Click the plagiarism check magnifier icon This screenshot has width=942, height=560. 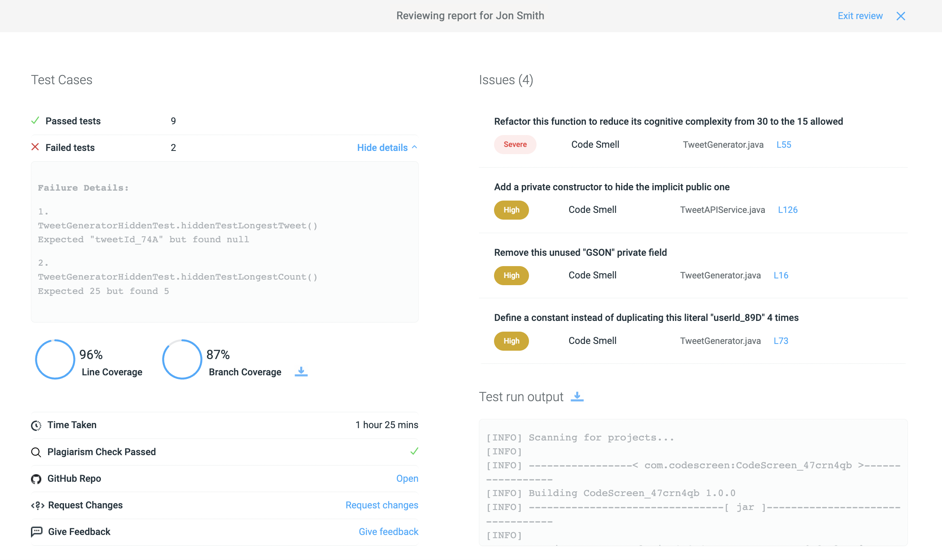pyautogui.click(x=36, y=452)
